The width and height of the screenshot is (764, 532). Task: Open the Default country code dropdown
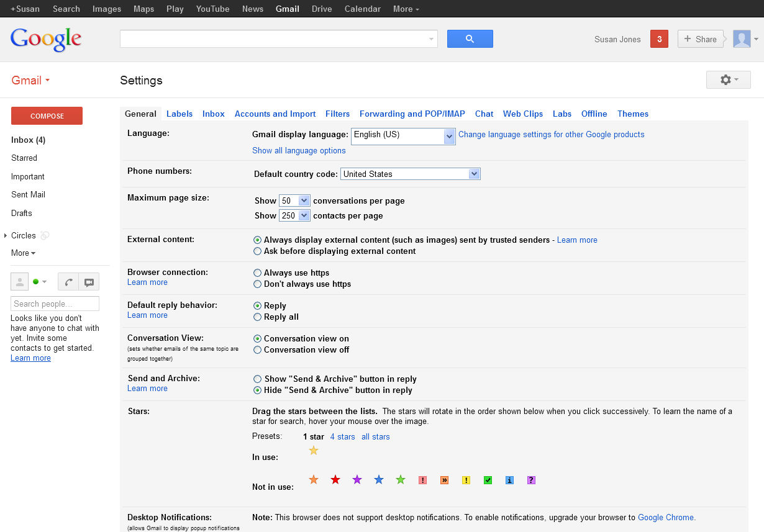411,174
